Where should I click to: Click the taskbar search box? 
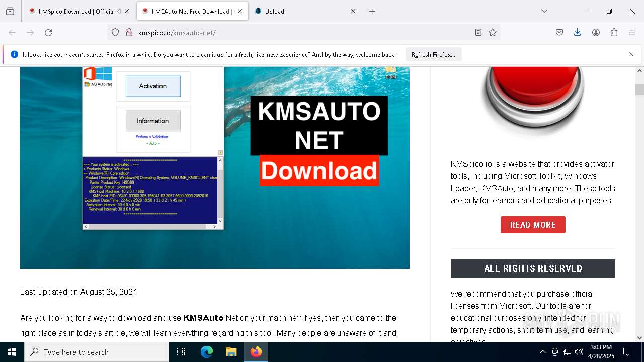tap(97, 352)
